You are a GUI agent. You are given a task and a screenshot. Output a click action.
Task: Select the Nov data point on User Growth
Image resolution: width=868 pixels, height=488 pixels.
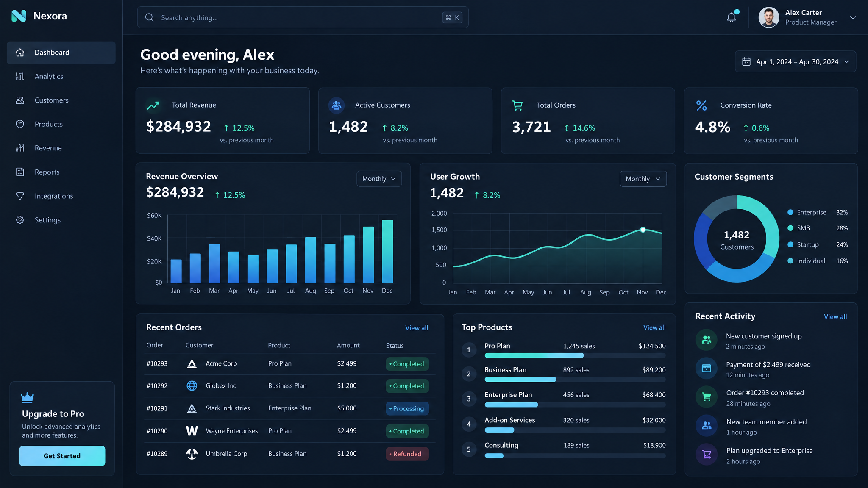tap(643, 230)
